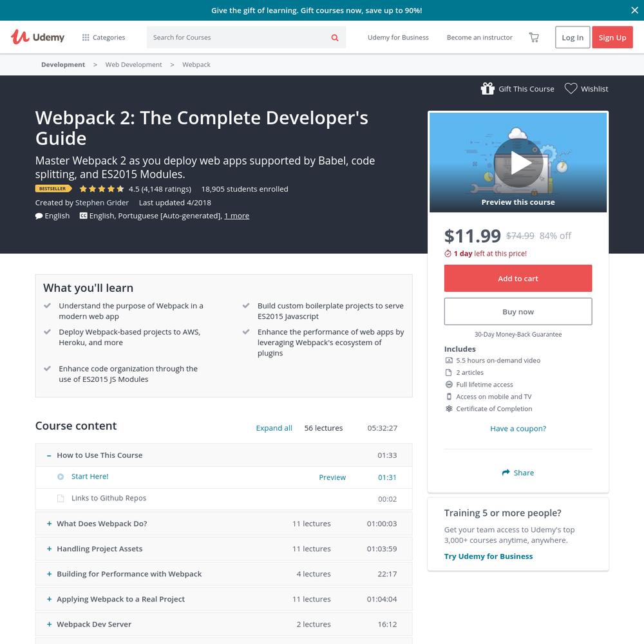The width and height of the screenshot is (644, 644).
Task: Click Preview link for Start Here!
Action: pyautogui.click(x=332, y=477)
